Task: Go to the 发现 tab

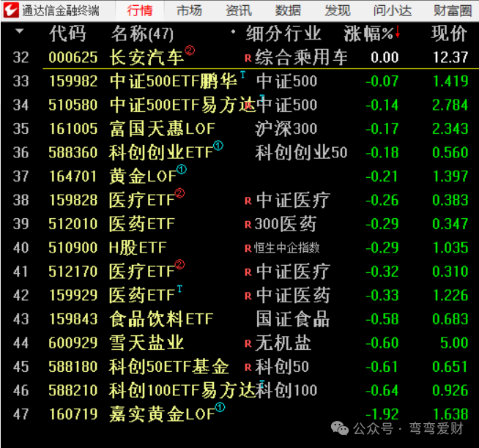Action: 338,11
